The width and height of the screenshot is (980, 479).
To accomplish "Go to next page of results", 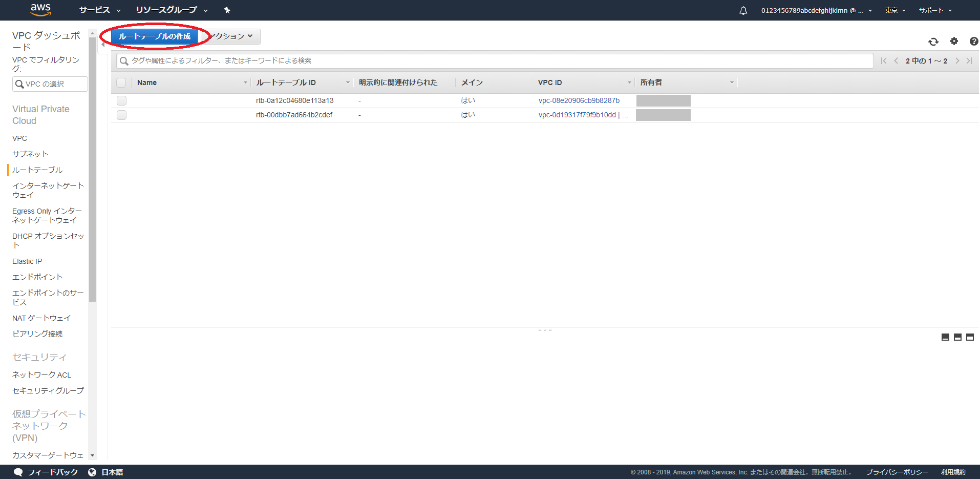I will pyautogui.click(x=957, y=61).
